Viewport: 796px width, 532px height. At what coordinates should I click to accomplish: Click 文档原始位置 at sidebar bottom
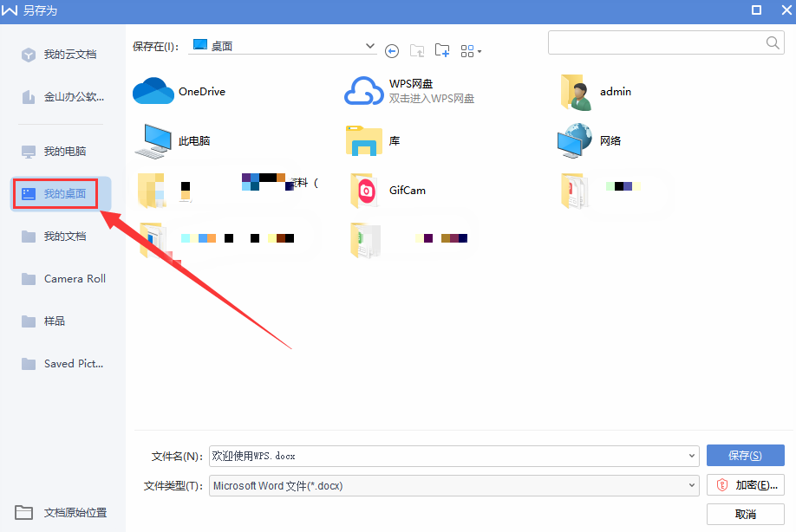coord(61,513)
